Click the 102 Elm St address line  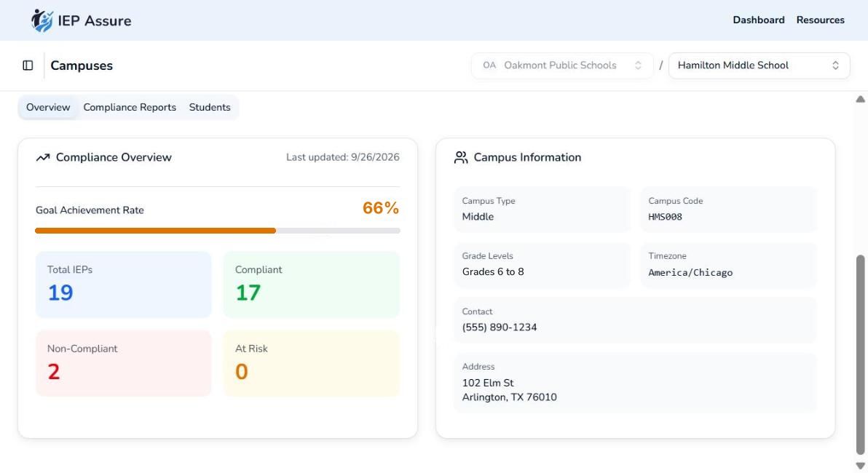click(x=488, y=383)
